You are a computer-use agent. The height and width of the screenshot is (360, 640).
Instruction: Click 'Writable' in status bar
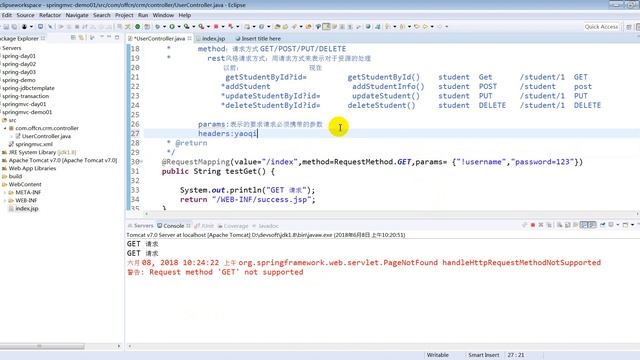point(438,355)
